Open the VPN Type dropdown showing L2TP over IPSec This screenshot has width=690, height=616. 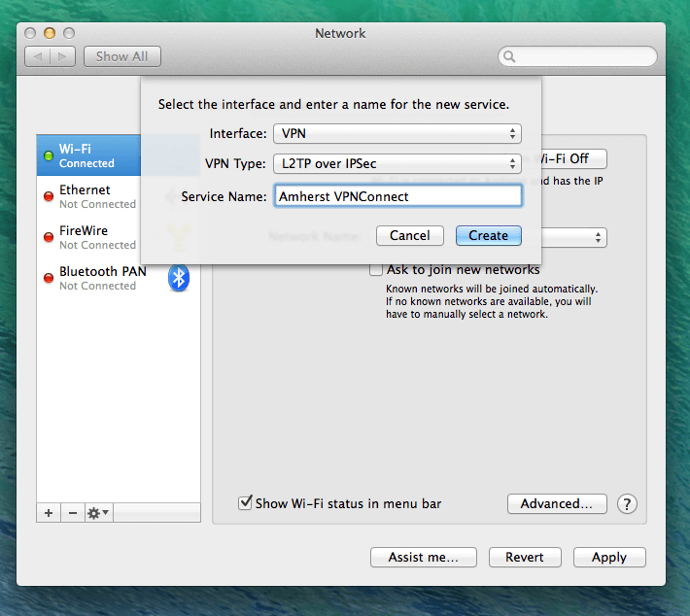[x=397, y=163]
